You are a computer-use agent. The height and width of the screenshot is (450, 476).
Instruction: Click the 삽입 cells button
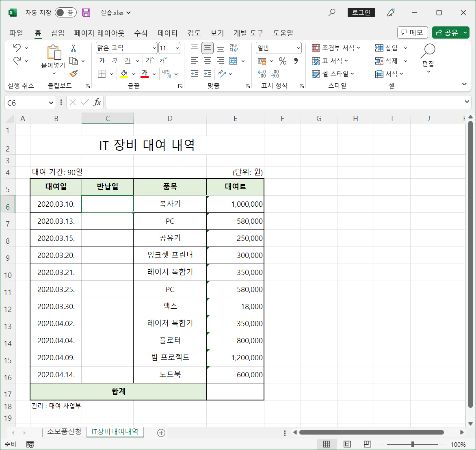pos(387,48)
